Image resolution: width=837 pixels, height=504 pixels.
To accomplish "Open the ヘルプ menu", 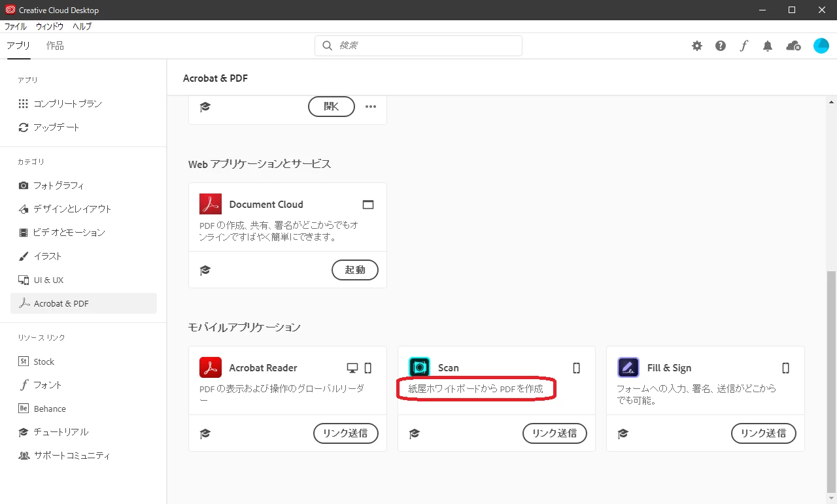I will click(x=82, y=27).
